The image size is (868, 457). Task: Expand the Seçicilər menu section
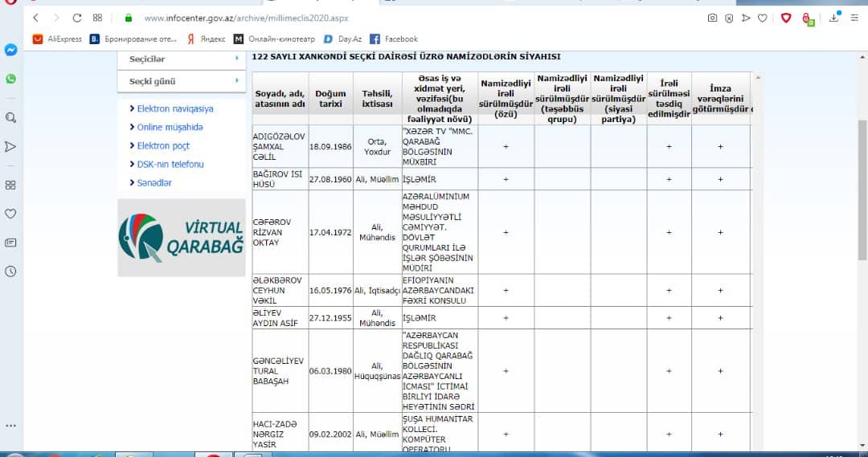(182, 59)
